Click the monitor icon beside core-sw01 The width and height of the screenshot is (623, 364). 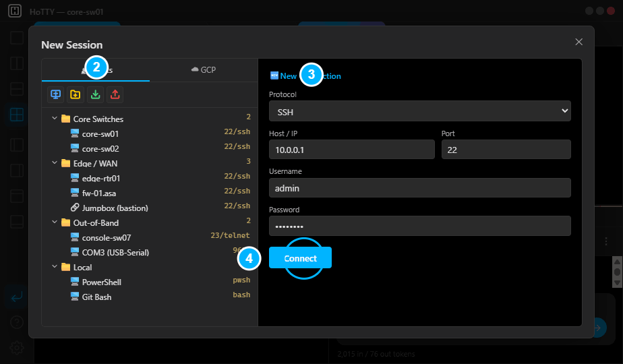point(75,133)
